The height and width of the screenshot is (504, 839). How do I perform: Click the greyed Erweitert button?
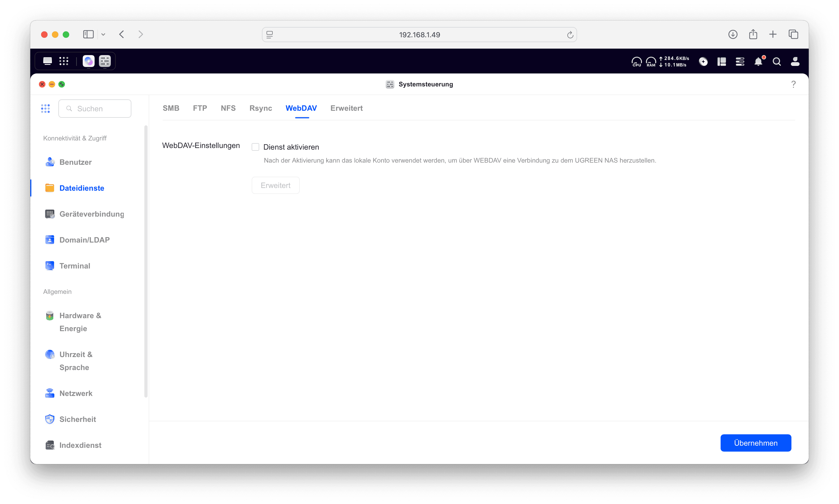[x=275, y=186]
